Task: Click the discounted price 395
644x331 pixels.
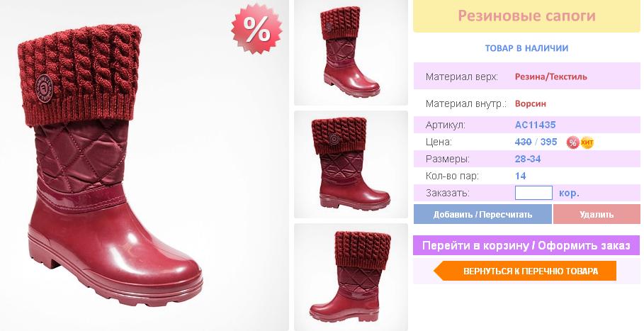Action: coord(549,142)
